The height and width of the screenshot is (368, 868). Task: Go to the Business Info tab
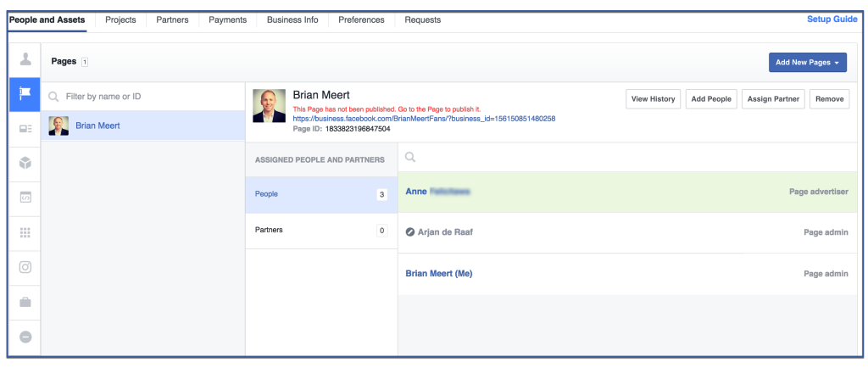click(292, 20)
